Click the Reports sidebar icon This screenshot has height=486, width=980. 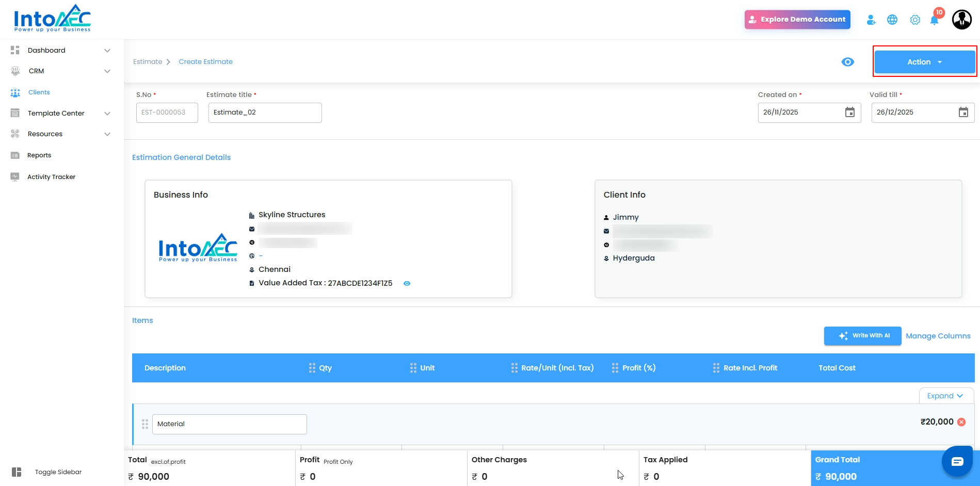coord(15,155)
